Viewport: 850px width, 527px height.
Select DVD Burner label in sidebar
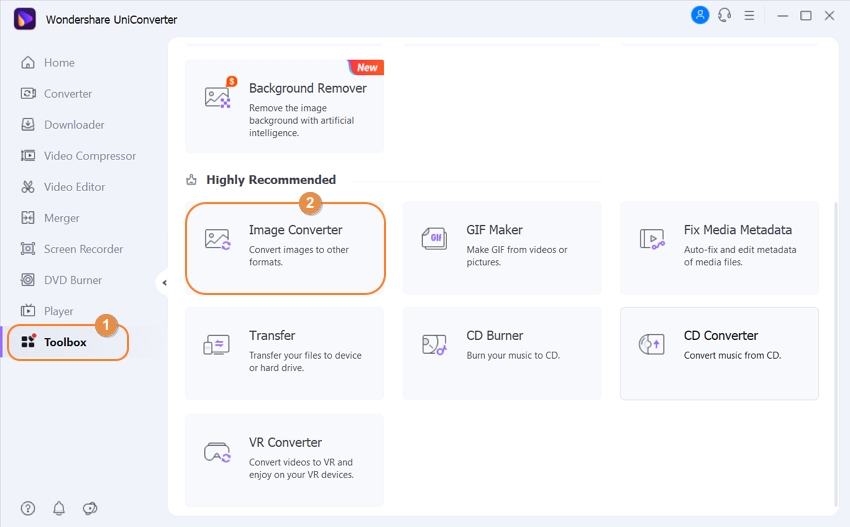tap(73, 280)
